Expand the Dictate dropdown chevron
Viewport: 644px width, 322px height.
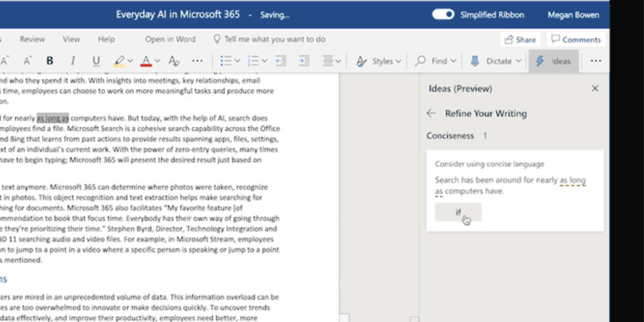[x=518, y=61]
